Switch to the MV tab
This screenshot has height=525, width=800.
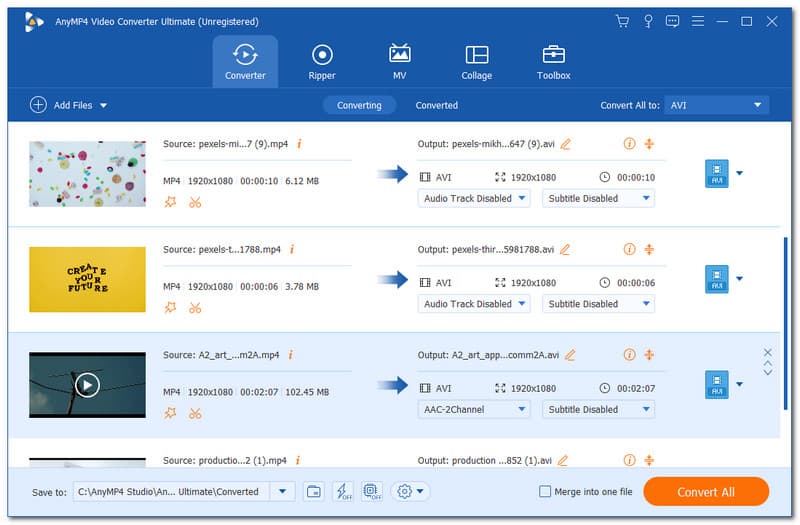(399, 62)
